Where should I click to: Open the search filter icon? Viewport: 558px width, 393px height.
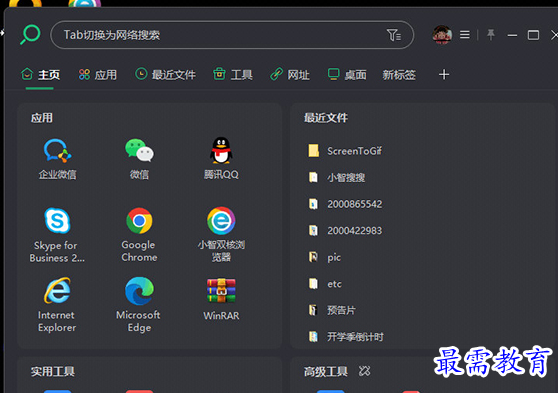click(x=394, y=35)
